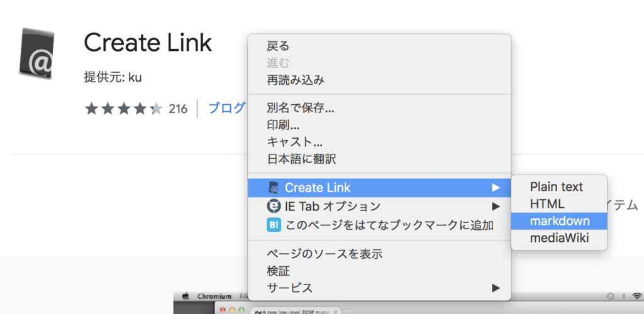
Task: Click the Create Link extension title
Action: pyautogui.click(x=148, y=43)
